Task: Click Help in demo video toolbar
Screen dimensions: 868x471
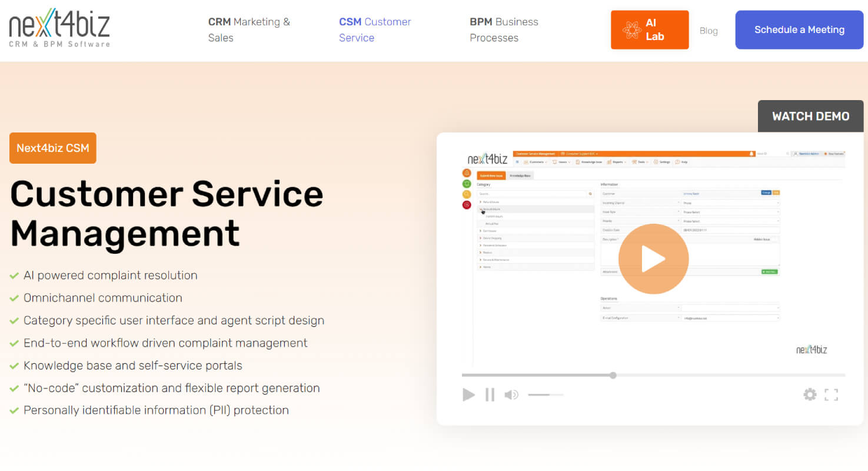Action: [x=681, y=162]
